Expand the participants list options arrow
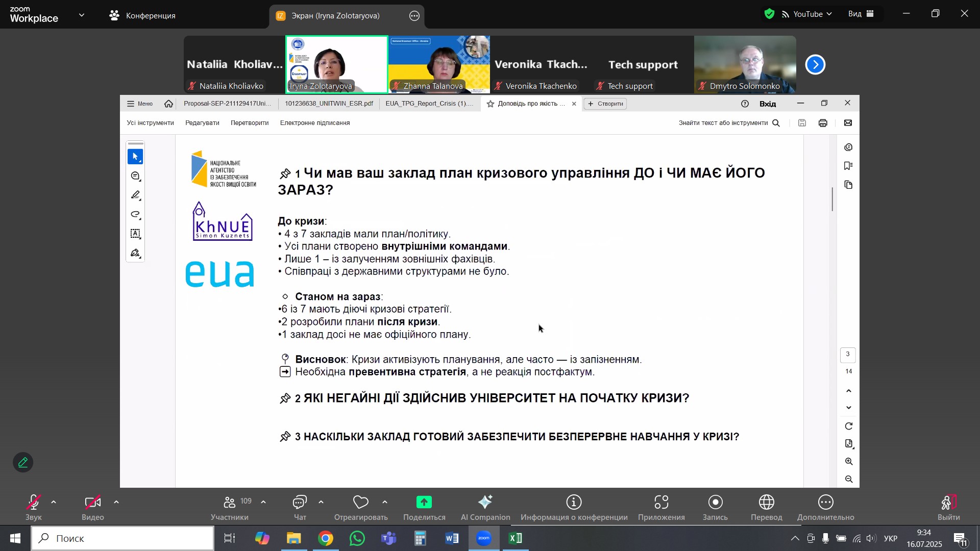980x551 pixels. coord(263,503)
